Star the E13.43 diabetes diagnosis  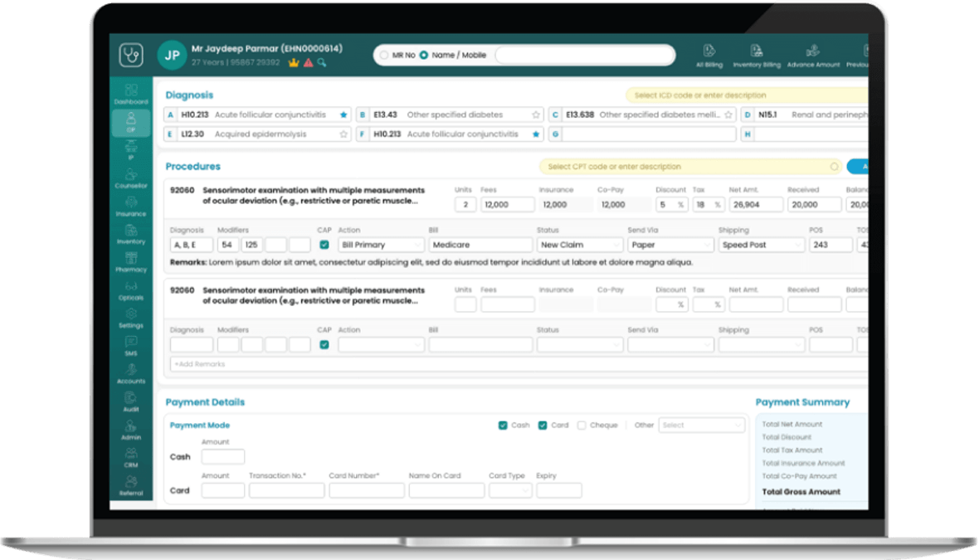[536, 115]
